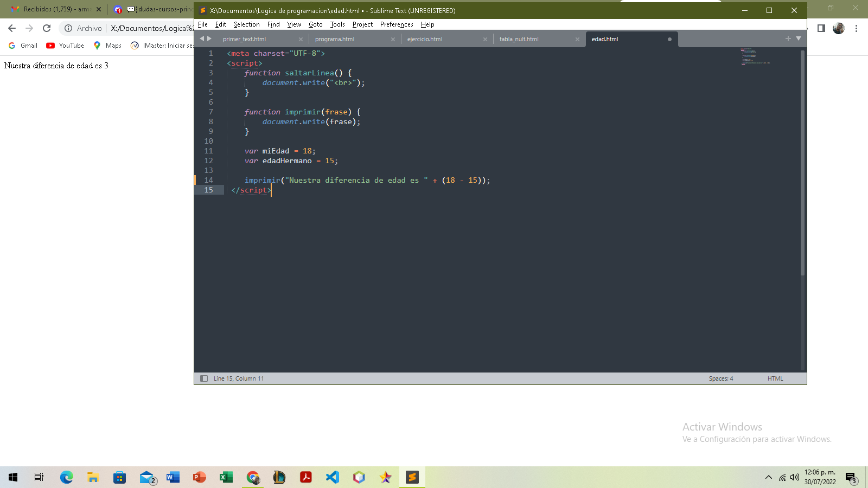The height and width of the screenshot is (488, 868).
Task: Go forward in Chrome browser
Action: click(29, 28)
